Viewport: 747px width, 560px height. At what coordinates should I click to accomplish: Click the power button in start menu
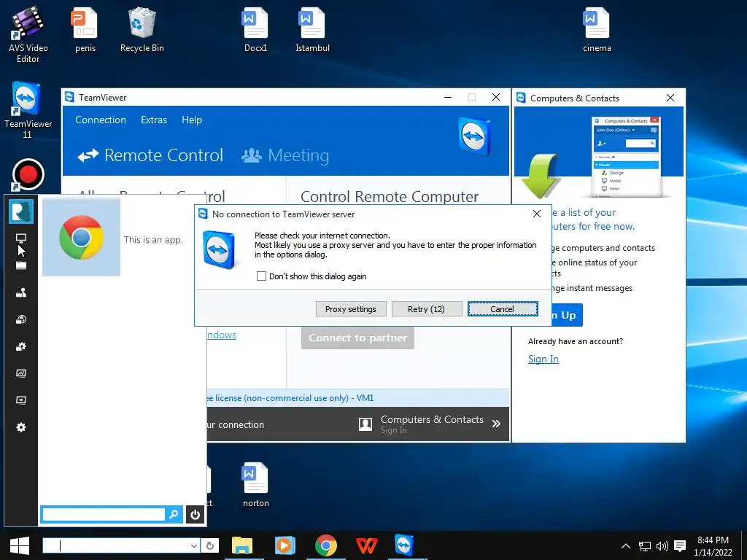click(195, 514)
